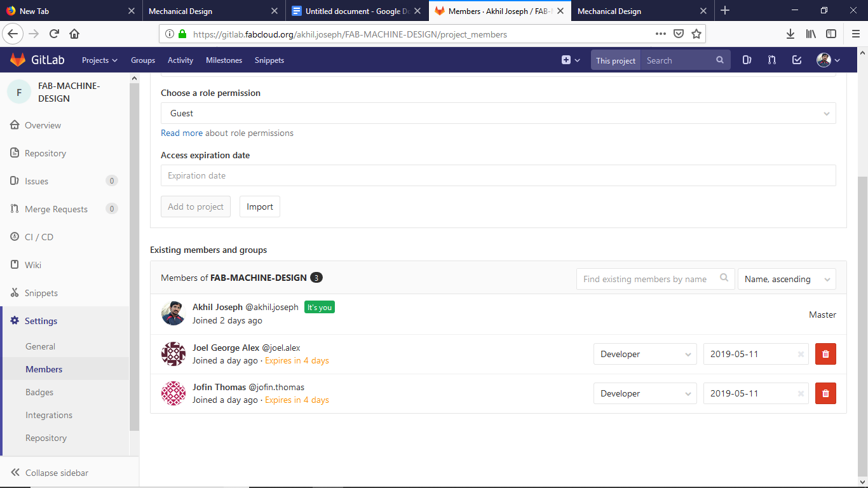Screen dimensions: 868x488
Task: Open the page actions three-dots menu
Action: tap(661, 34)
